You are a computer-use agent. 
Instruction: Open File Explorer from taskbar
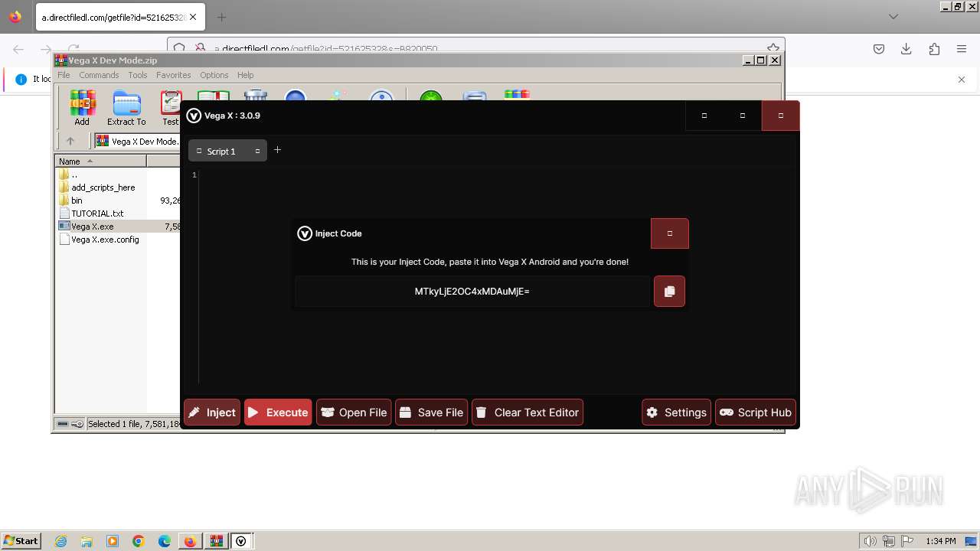point(87,541)
